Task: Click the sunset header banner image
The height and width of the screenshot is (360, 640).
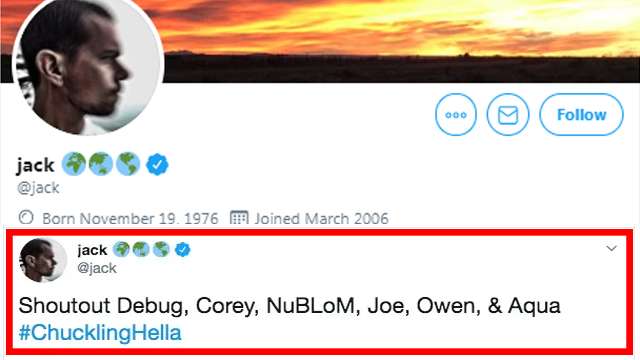Action: (x=400, y=41)
